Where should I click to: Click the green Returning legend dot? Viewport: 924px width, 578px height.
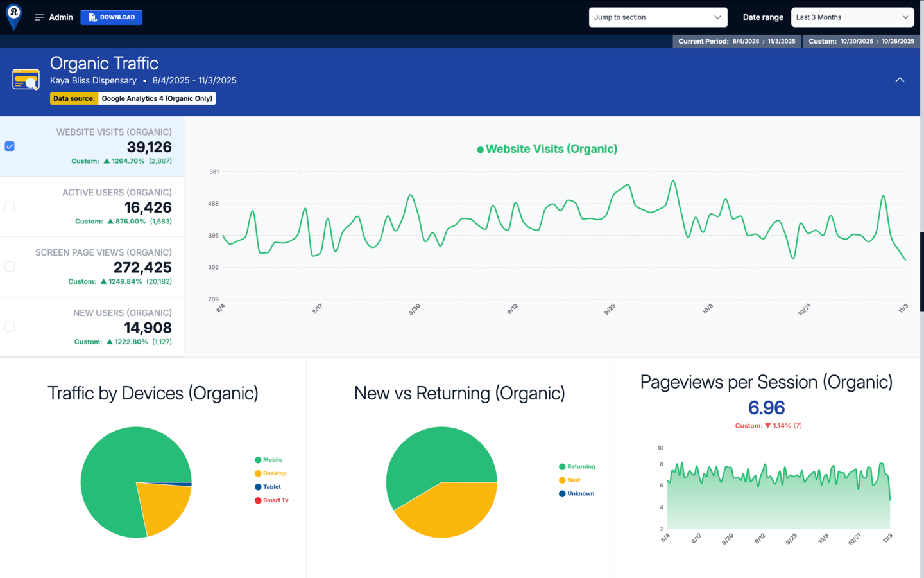tap(562, 467)
